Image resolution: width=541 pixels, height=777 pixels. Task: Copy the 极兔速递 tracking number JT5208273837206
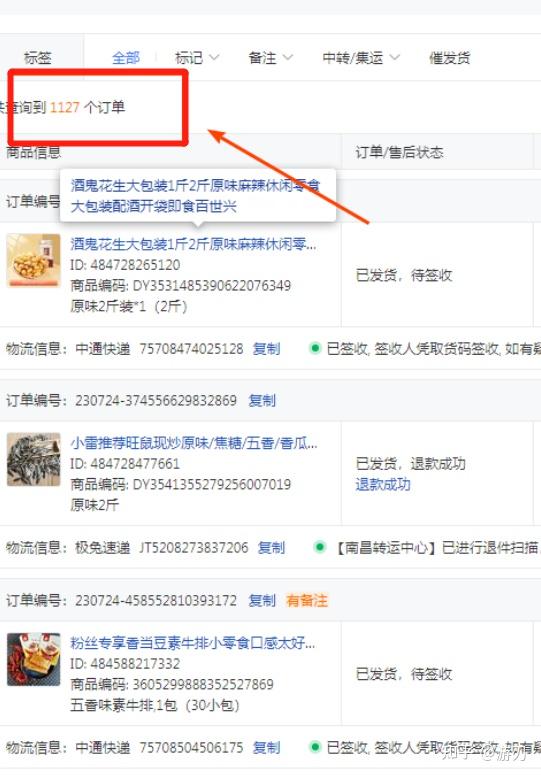(x=271, y=548)
